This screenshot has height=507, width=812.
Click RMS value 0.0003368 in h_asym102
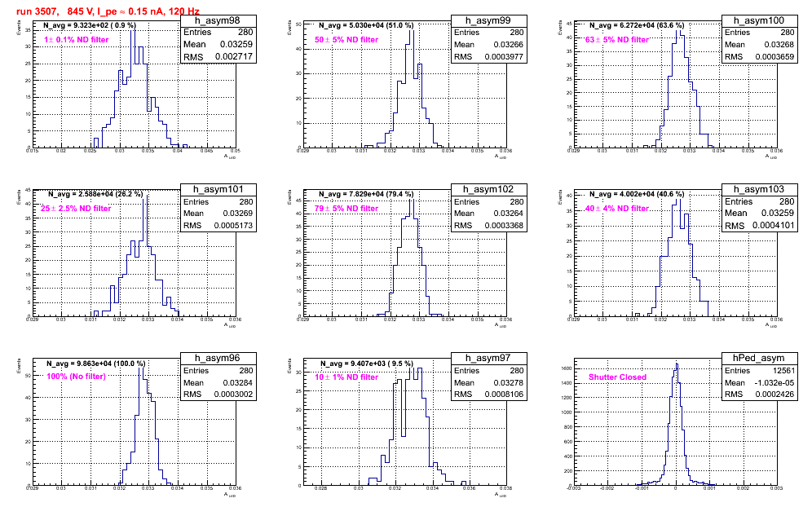click(504, 226)
